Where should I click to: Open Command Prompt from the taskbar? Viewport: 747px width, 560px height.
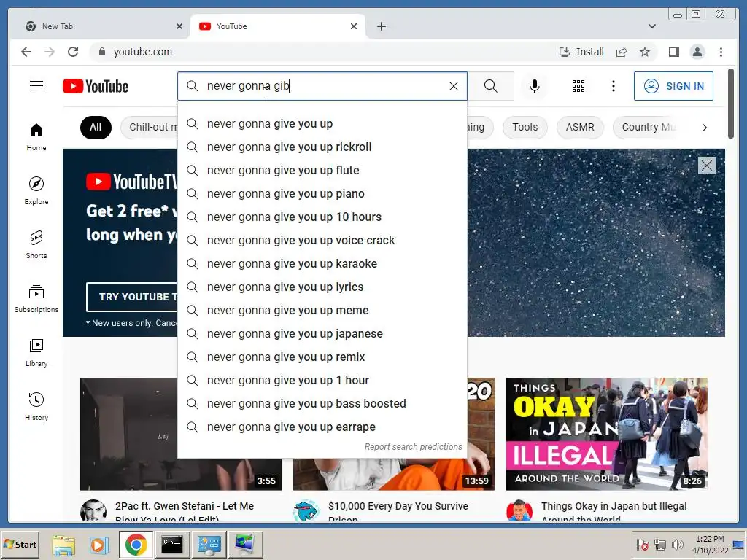tap(172, 545)
